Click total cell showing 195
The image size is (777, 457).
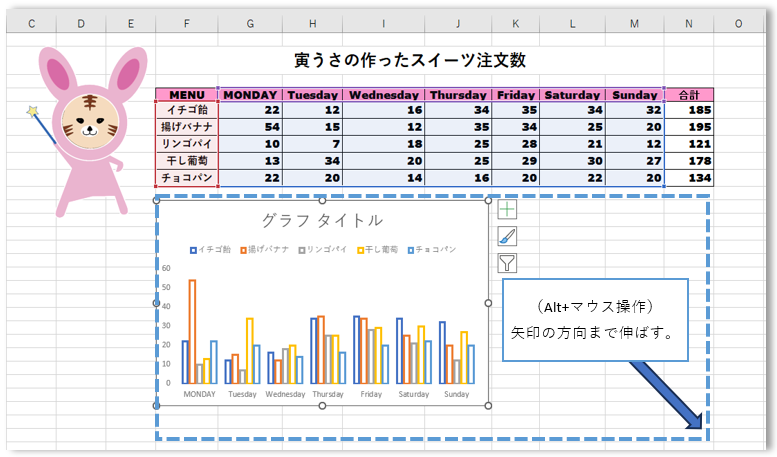[689, 127]
